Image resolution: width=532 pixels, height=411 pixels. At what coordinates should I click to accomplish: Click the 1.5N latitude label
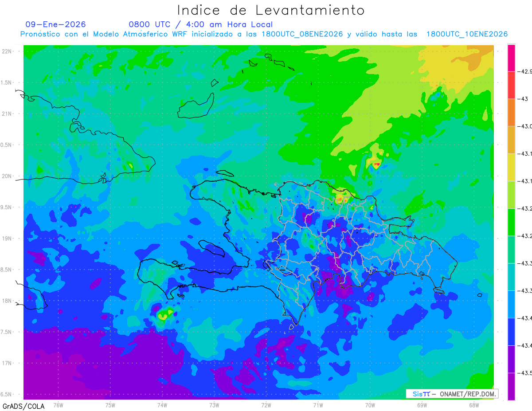tap(7, 82)
